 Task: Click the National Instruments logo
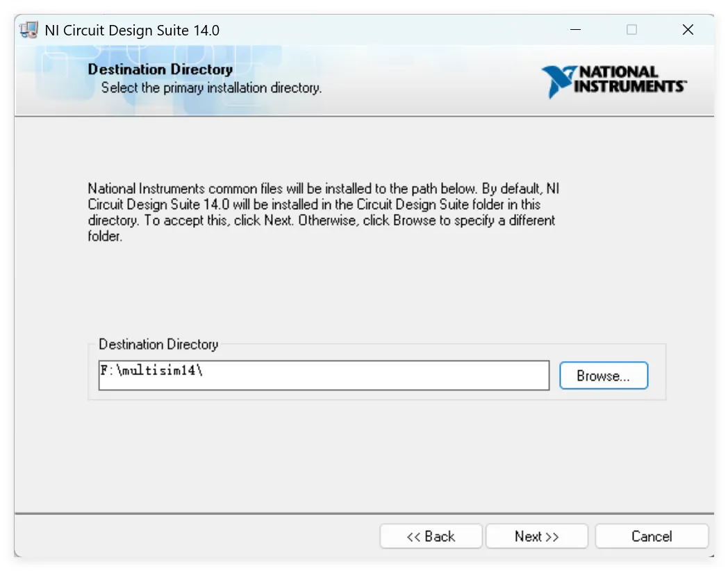click(613, 81)
